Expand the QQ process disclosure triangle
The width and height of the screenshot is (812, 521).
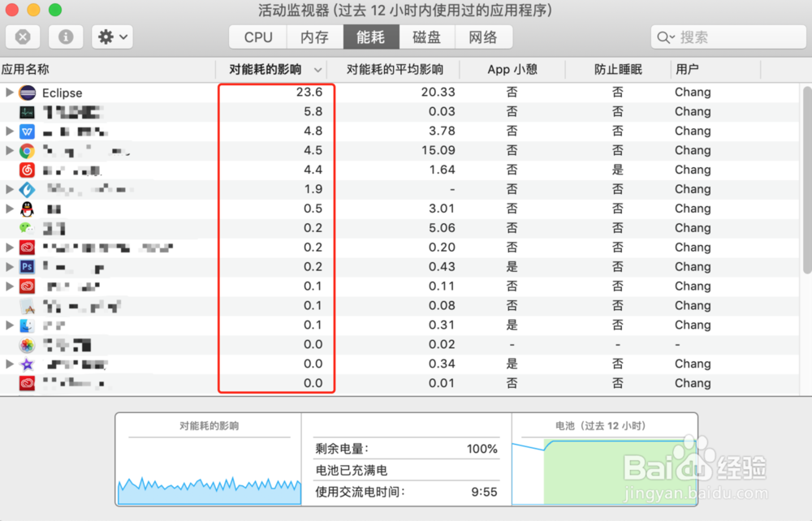point(10,209)
